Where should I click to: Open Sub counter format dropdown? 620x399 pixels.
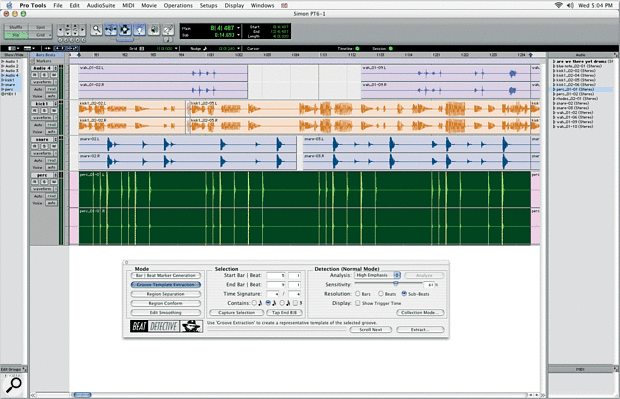coord(238,35)
